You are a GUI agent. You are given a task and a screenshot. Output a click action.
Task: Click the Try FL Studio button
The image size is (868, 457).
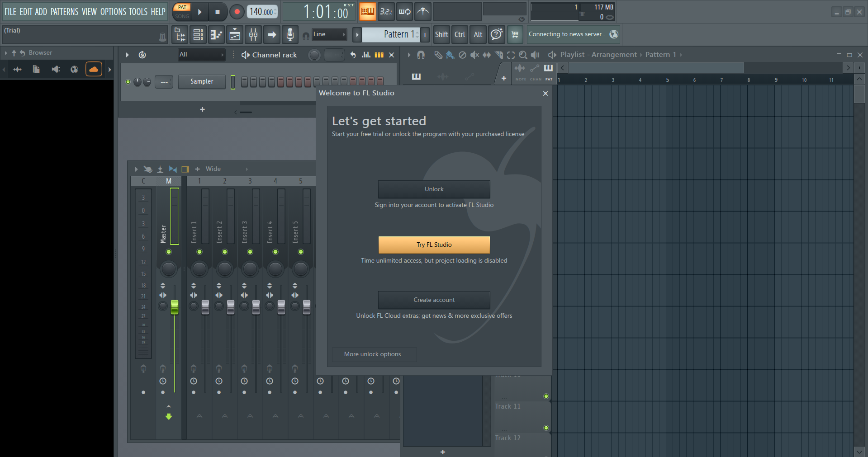tap(434, 245)
